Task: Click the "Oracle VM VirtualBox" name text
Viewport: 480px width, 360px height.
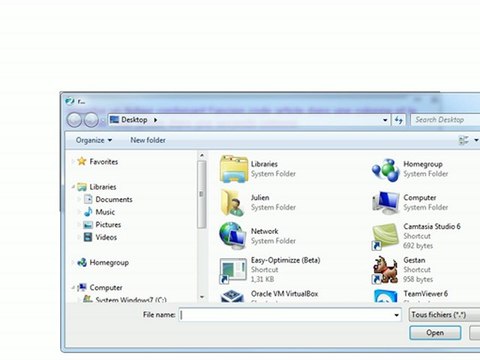Action: coord(284,294)
